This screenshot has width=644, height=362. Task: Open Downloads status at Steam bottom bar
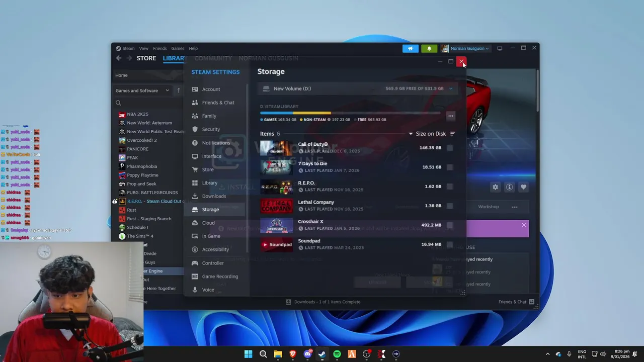coord(323,302)
